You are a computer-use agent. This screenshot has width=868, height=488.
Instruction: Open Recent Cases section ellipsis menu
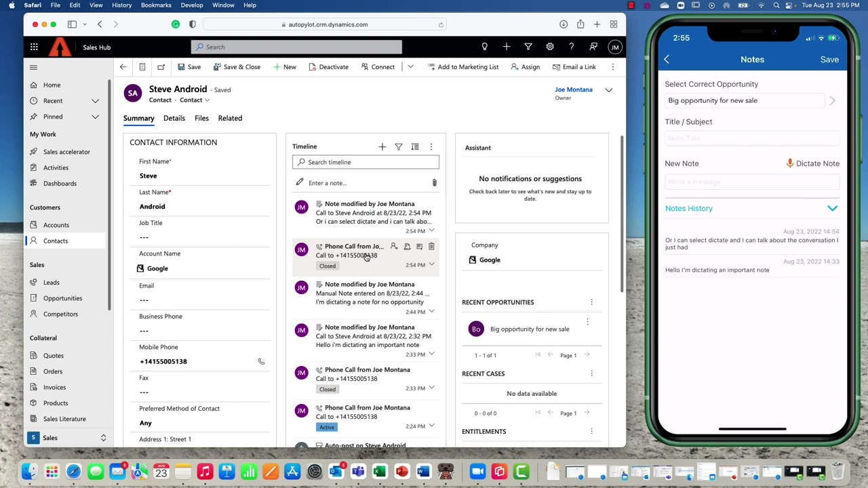pyautogui.click(x=591, y=373)
